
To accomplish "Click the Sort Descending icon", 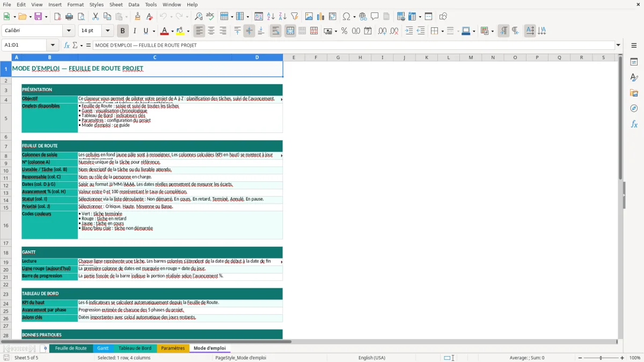I will [283, 17].
